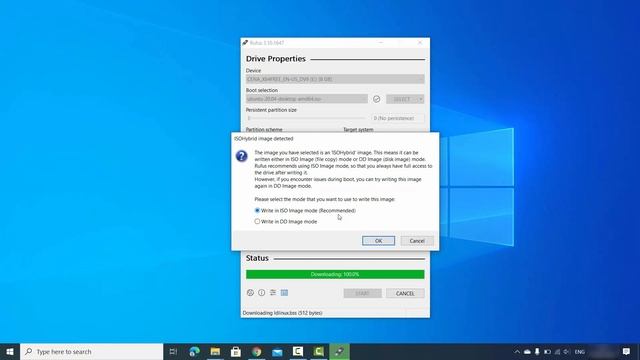Open Rufus settings sliders icon
This screenshot has height=360, width=640.
[x=273, y=293]
